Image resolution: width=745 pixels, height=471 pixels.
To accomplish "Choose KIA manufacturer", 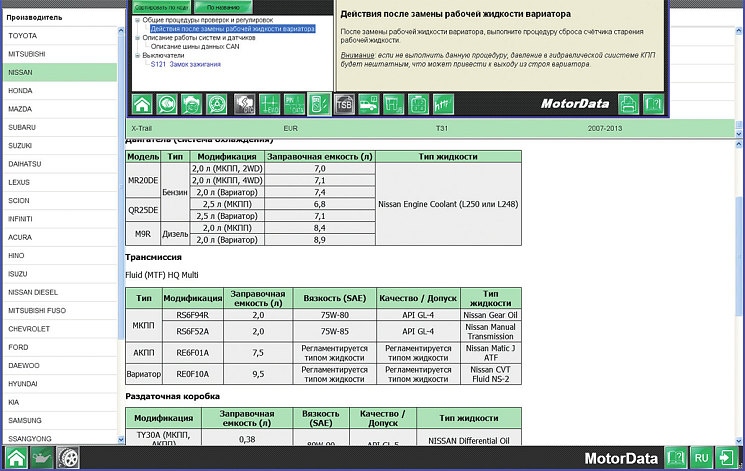I will [x=60, y=402].
